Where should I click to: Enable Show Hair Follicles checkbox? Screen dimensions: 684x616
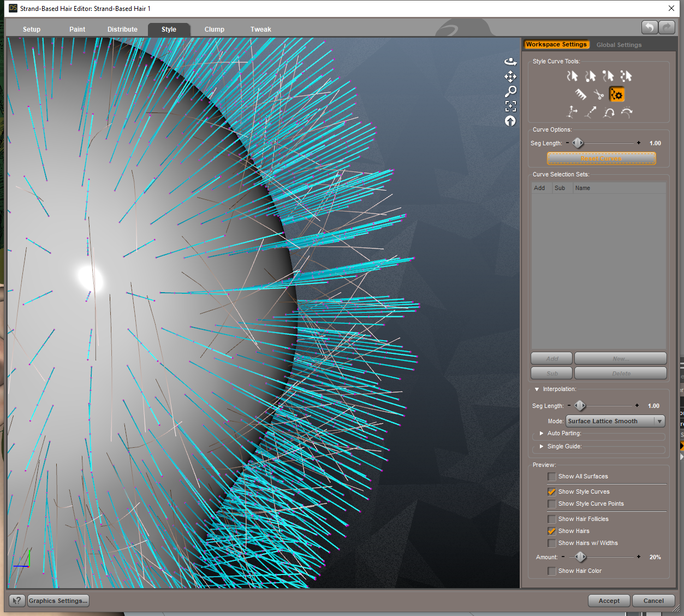tap(552, 519)
